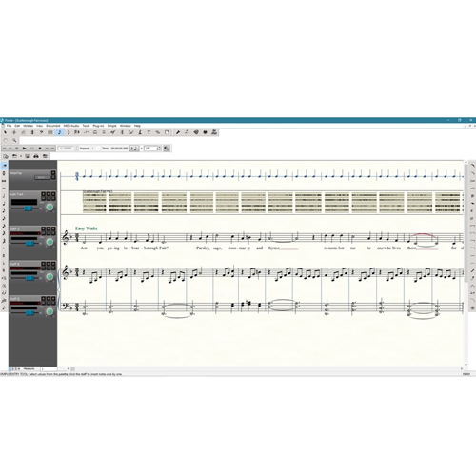Select the Page Layout tool
Screen dimensions: 476x476
167,132
